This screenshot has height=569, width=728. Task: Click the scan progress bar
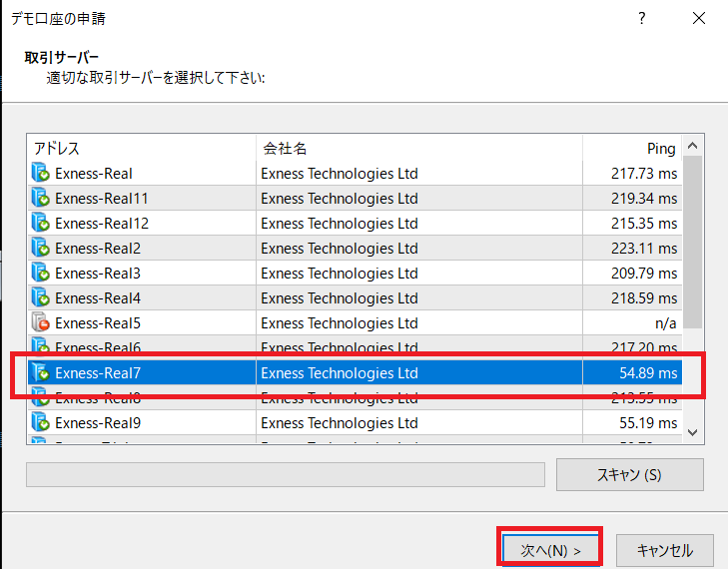point(286,474)
